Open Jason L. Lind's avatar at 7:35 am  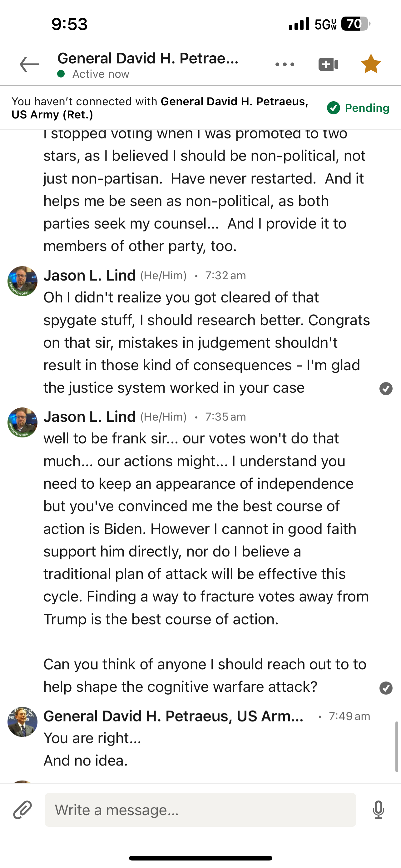[x=22, y=422]
